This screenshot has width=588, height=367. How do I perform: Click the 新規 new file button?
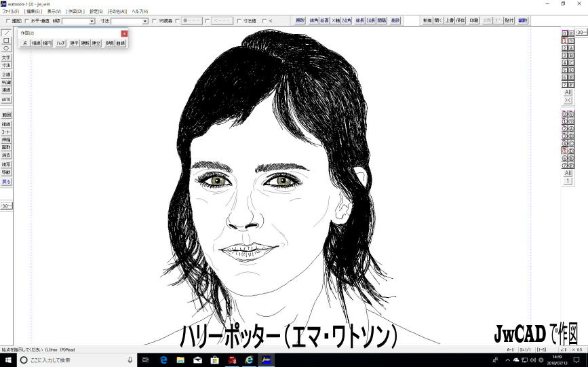tap(427, 20)
